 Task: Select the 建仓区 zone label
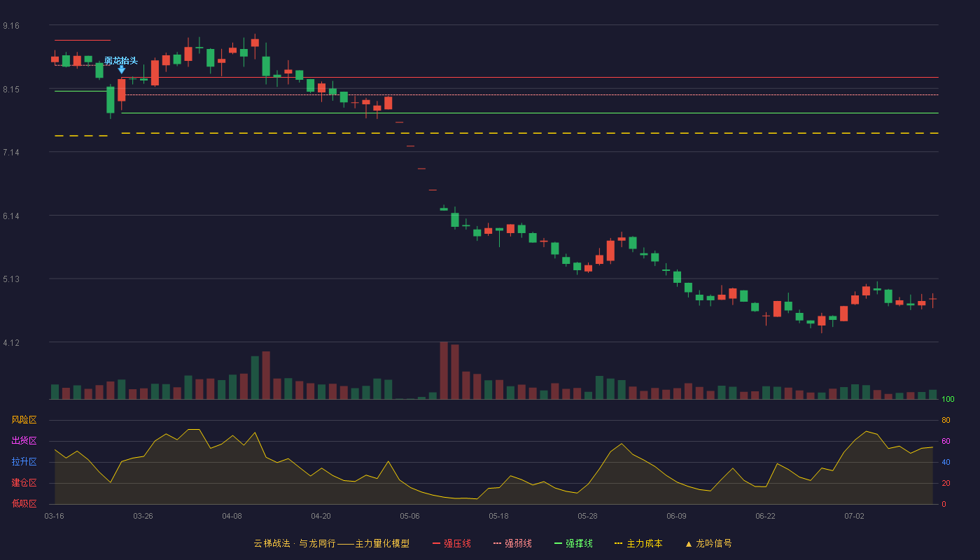pyautogui.click(x=24, y=483)
